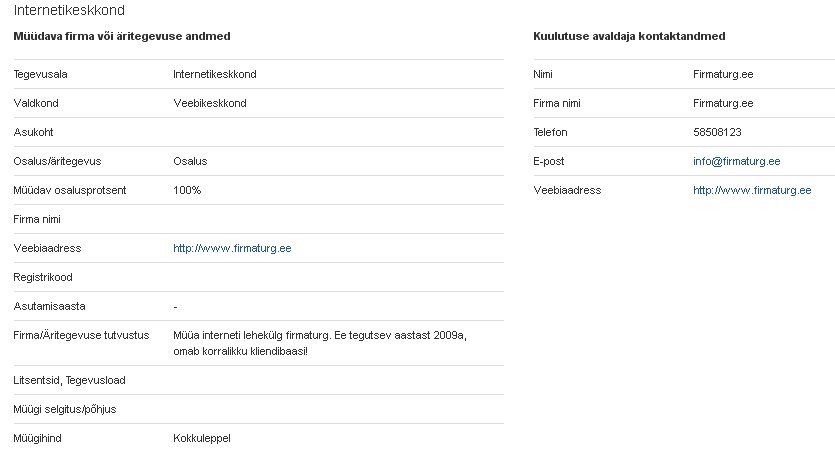Click the "Müügi selgitus/põhjus" row label

66,409
